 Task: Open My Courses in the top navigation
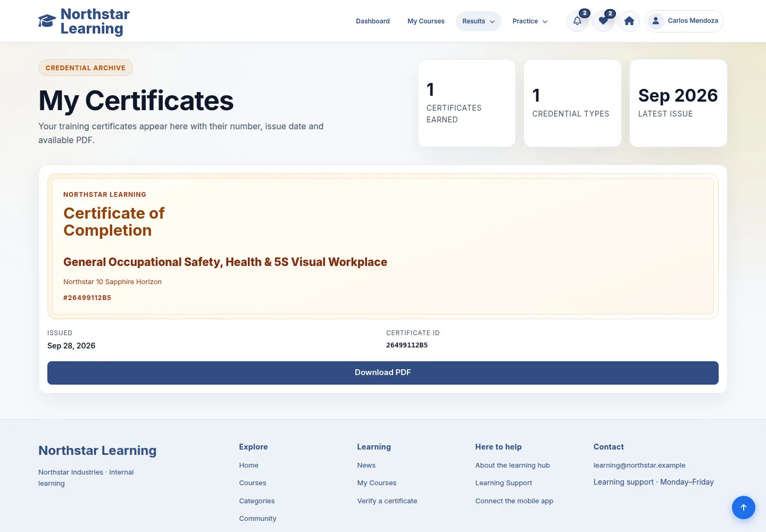[x=426, y=21]
